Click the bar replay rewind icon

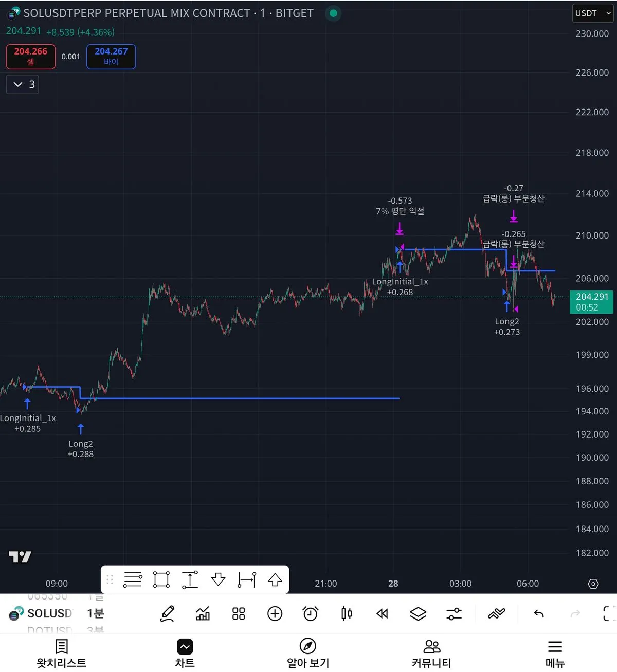point(382,613)
